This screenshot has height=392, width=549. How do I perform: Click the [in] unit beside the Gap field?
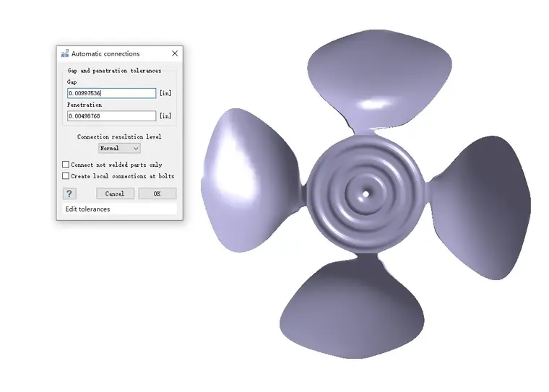[165, 93]
